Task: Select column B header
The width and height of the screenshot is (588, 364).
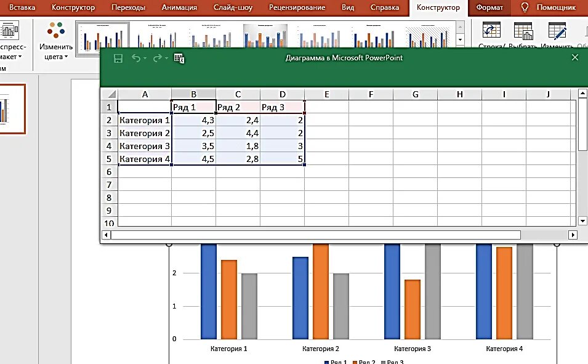Action: click(x=193, y=94)
